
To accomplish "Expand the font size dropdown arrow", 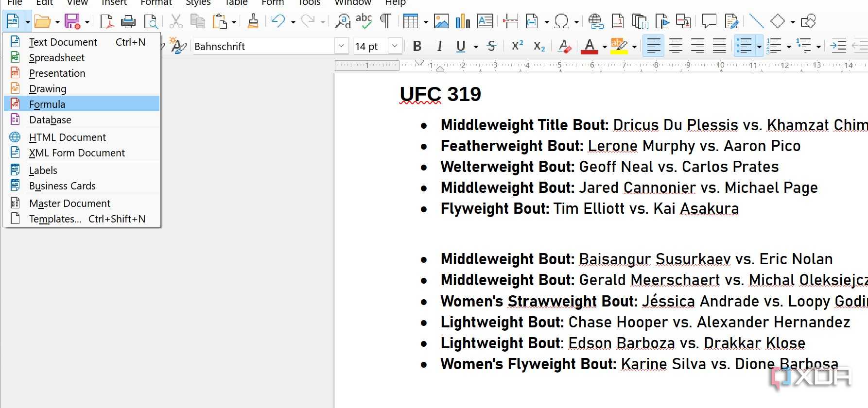I will (395, 46).
